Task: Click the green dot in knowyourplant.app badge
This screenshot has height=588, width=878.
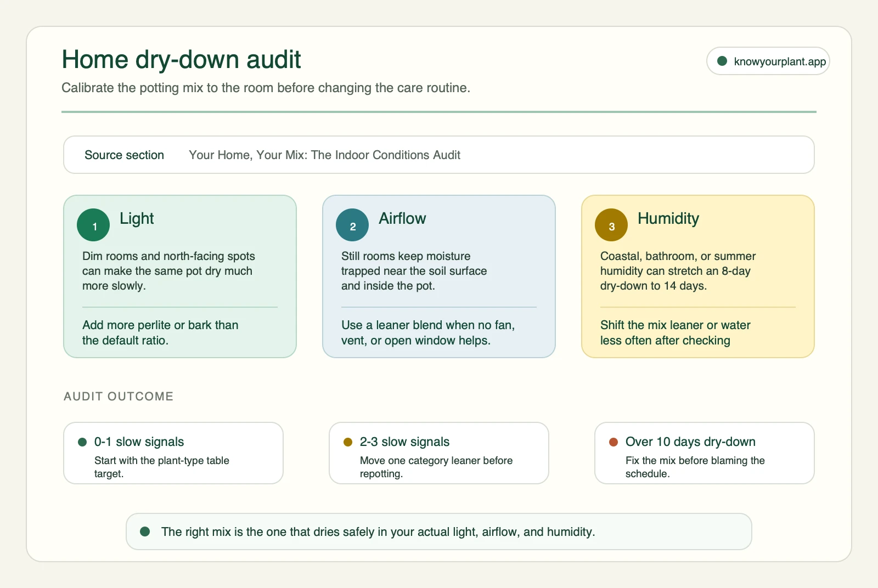Action: click(722, 61)
